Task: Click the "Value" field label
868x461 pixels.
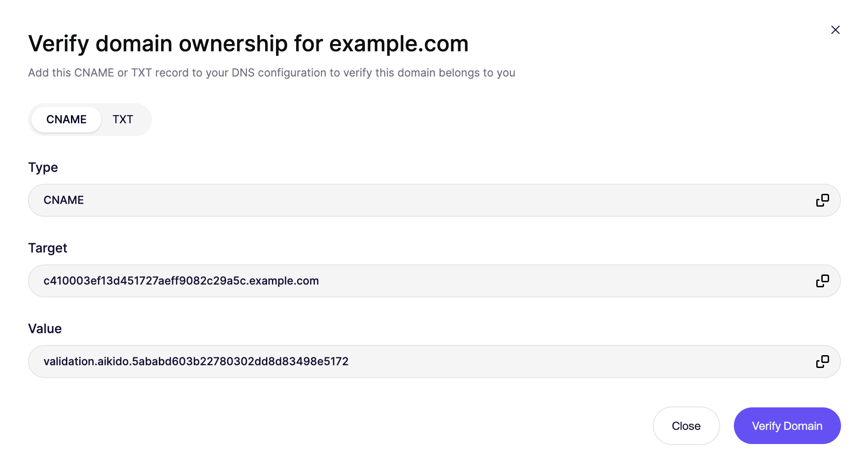Action: pos(45,329)
